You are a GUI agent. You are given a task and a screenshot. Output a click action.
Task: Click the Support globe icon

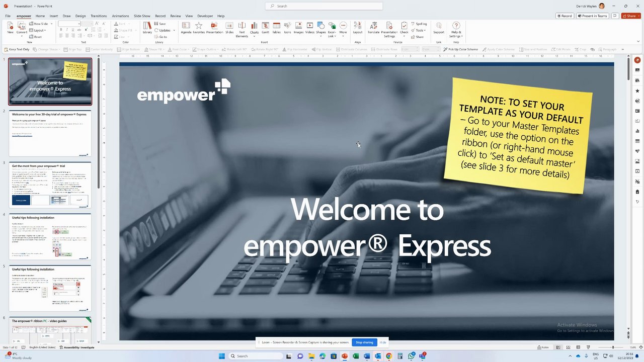439,28
